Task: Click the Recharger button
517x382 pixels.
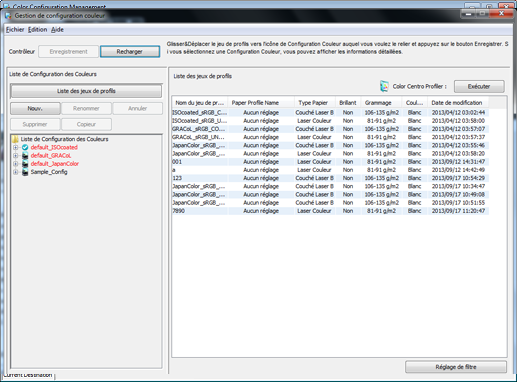Action: point(130,52)
